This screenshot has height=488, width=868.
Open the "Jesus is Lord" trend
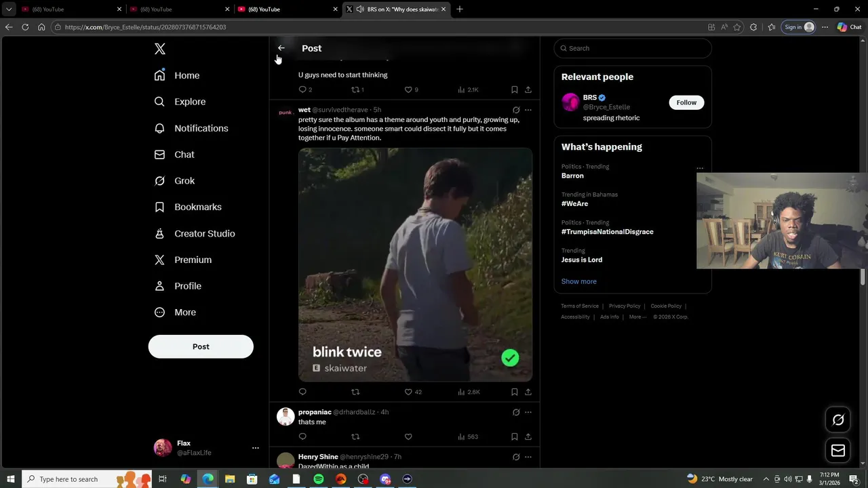[582, 260]
